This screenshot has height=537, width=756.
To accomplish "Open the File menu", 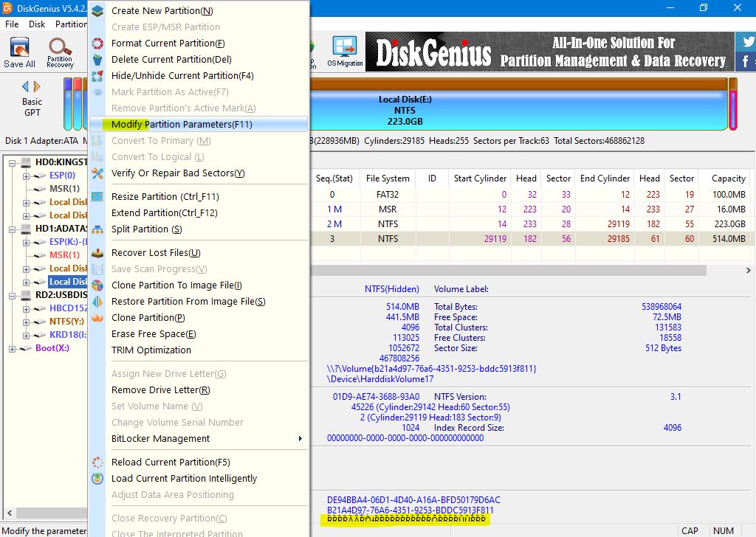I will 12,24.
